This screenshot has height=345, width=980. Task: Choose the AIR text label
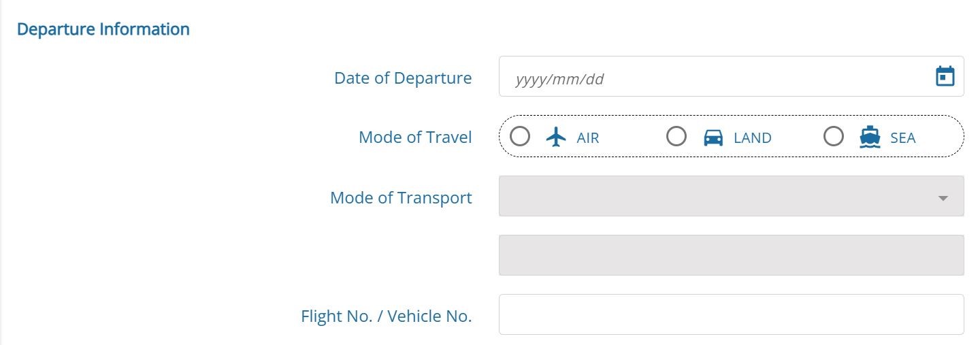coord(588,138)
